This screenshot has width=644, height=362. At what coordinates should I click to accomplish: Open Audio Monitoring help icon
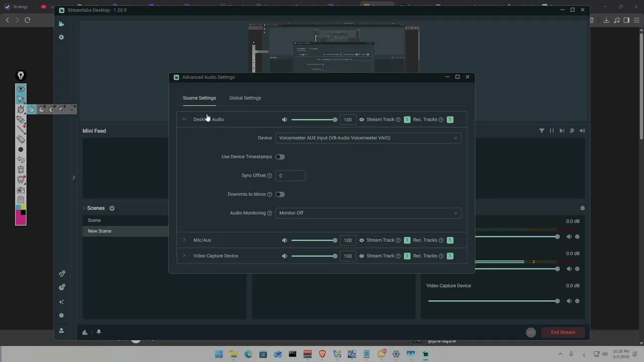pos(270,213)
